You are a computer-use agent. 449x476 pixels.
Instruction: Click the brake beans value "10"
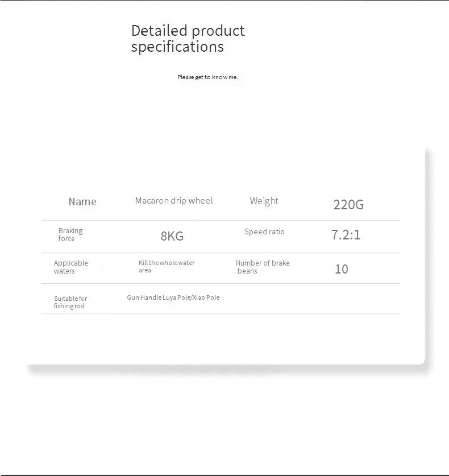click(x=341, y=269)
